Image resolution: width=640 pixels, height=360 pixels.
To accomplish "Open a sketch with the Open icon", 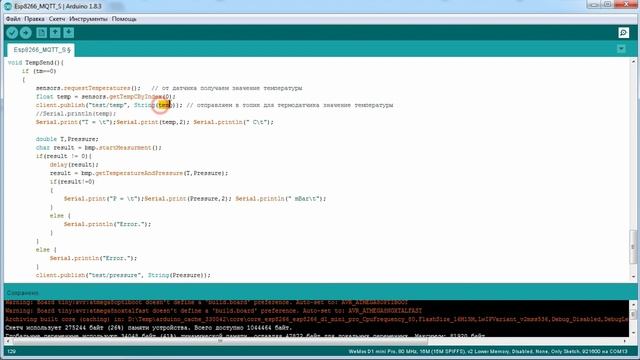I will pos(55,33).
